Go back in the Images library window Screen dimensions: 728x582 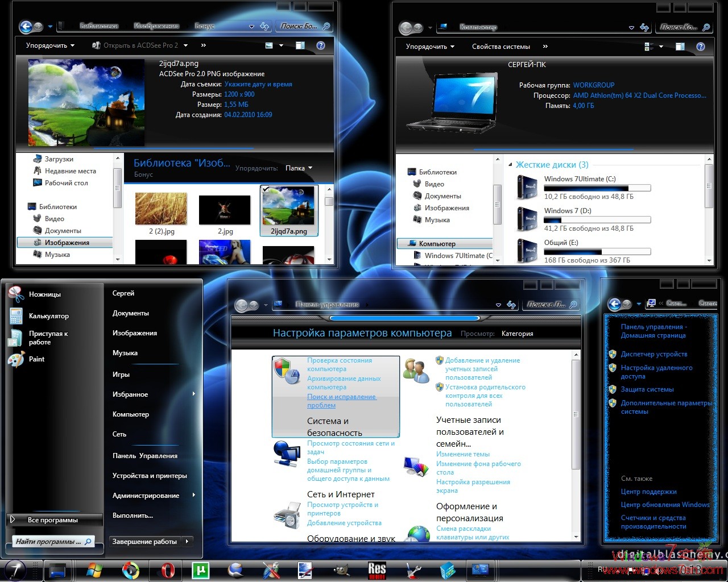click(26, 26)
